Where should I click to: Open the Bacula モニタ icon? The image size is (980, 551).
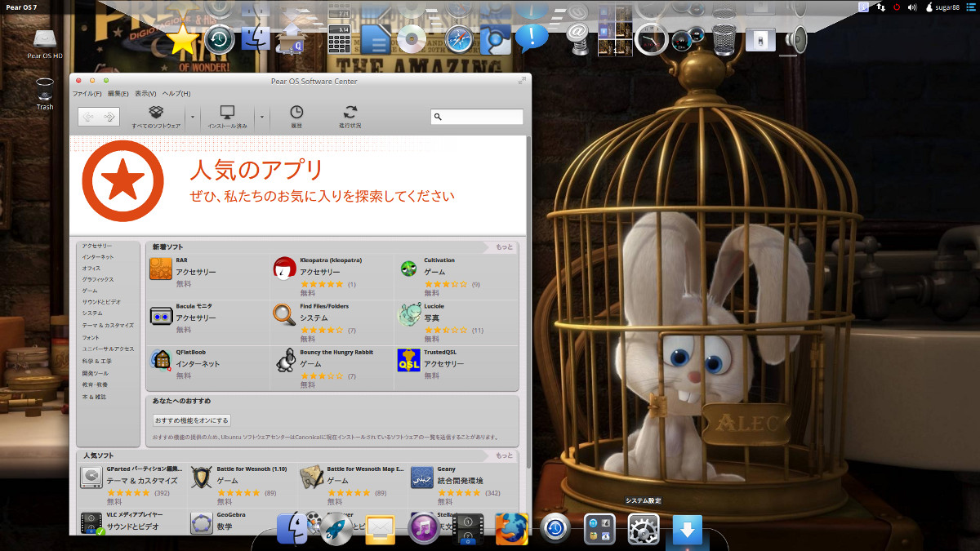click(x=161, y=314)
